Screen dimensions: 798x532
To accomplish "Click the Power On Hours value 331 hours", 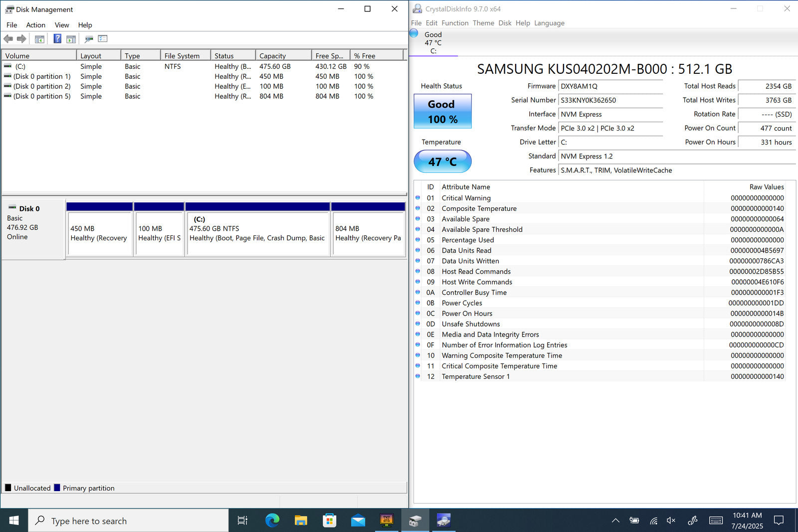I will point(767,142).
